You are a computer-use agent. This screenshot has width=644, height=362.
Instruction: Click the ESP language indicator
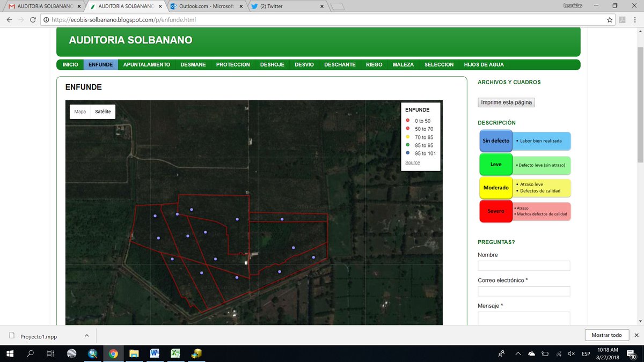pos(586,353)
